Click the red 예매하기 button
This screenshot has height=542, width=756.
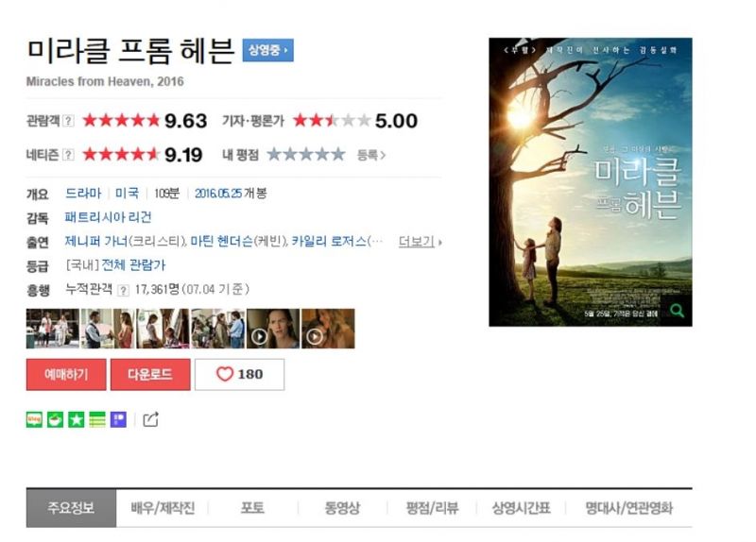pyautogui.click(x=66, y=374)
